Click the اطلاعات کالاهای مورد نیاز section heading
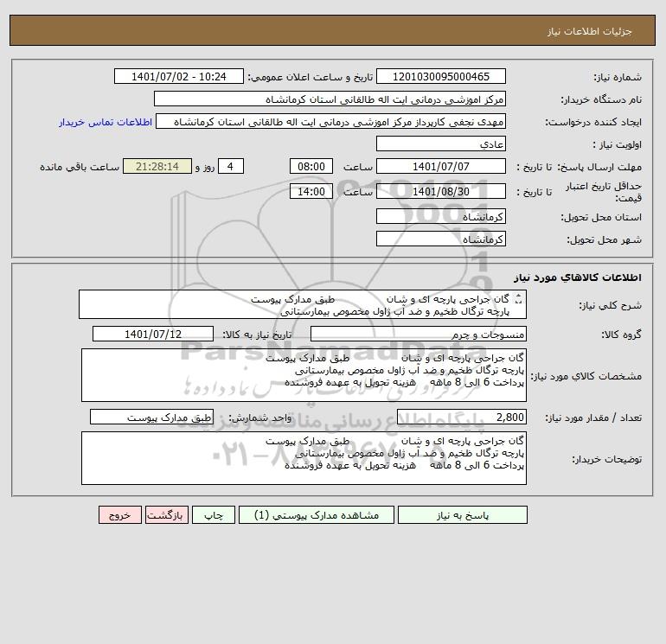The height and width of the screenshot is (644, 666). pyautogui.click(x=578, y=277)
